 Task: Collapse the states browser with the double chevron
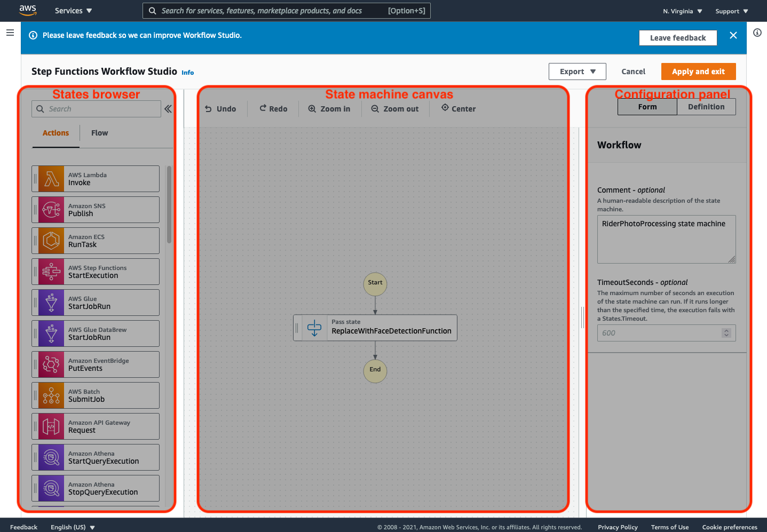[x=168, y=109]
